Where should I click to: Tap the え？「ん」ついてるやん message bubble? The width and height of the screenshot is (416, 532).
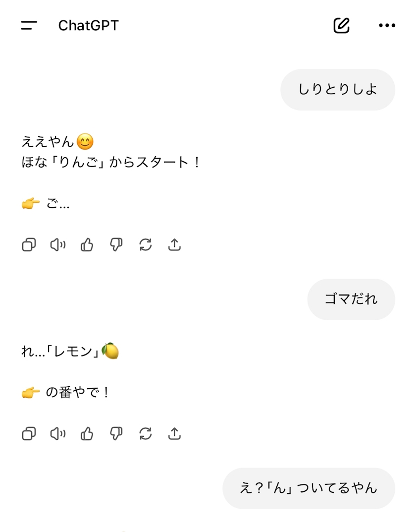tap(309, 488)
